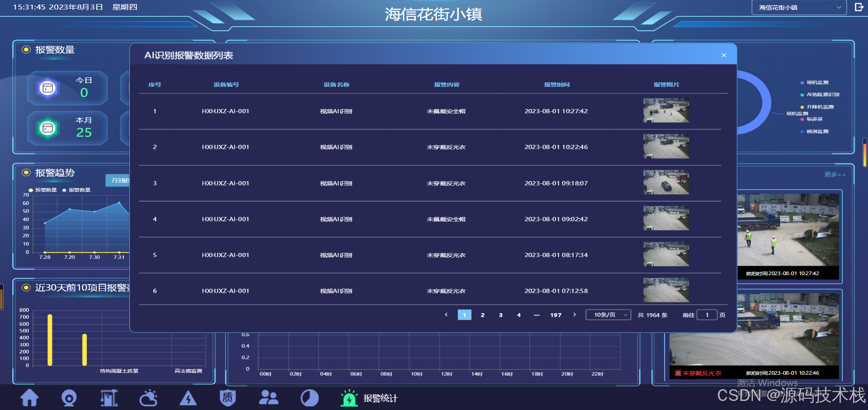Click alarm time 2023-08-01 10:27:42 cell

pyautogui.click(x=556, y=111)
